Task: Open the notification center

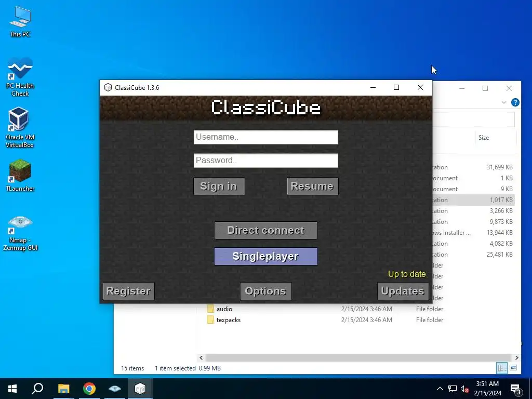Action: pyautogui.click(x=516, y=389)
